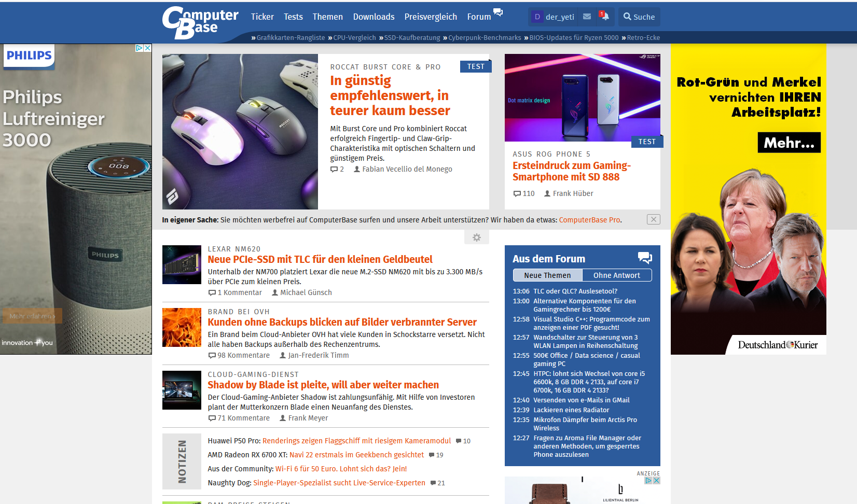Open comments icon on Roccat Burst article
This screenshot has width=857, height=504.
point(337,169)
